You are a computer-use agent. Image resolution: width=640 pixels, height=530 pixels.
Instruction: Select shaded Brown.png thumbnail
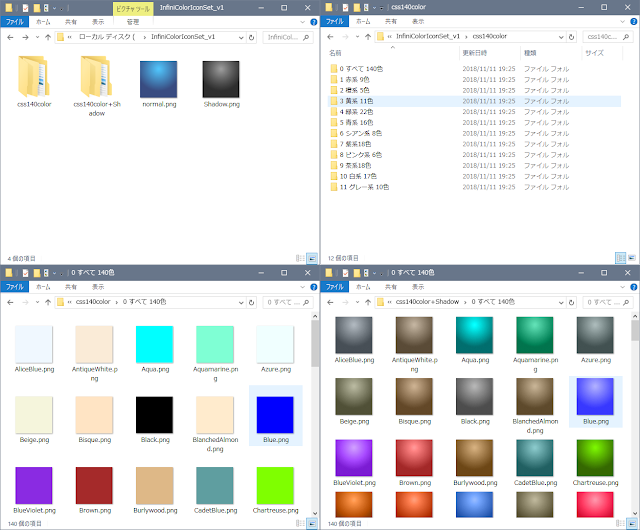[x=414, y=458]
